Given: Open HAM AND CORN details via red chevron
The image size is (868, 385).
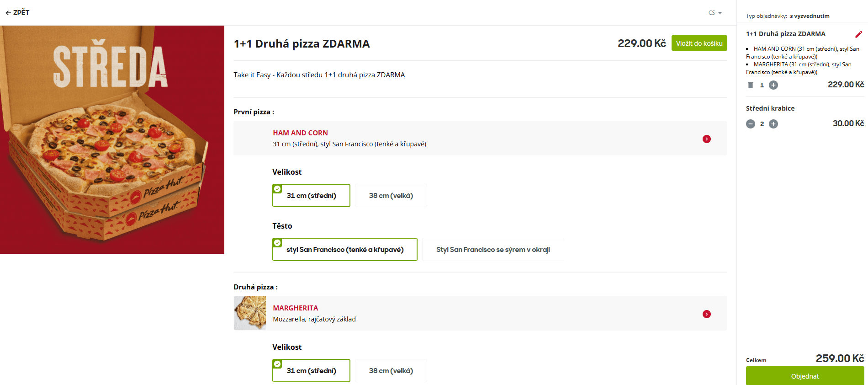Looking at the screenshot, I should pos(707,139).
